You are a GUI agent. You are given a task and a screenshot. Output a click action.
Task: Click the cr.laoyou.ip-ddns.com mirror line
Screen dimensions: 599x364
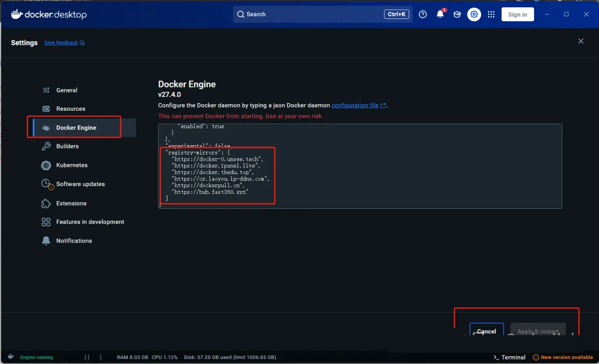[x=220, y=178]
